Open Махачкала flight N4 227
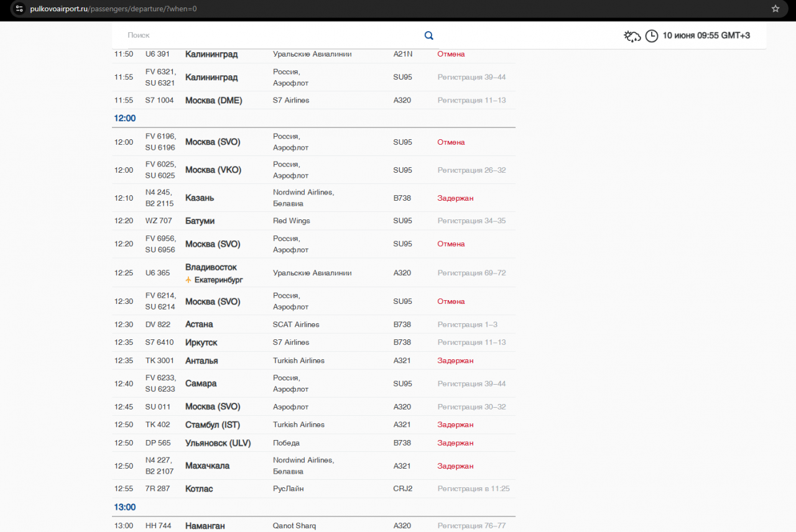This screenshot has width=796, height=532. click(313, 465)
